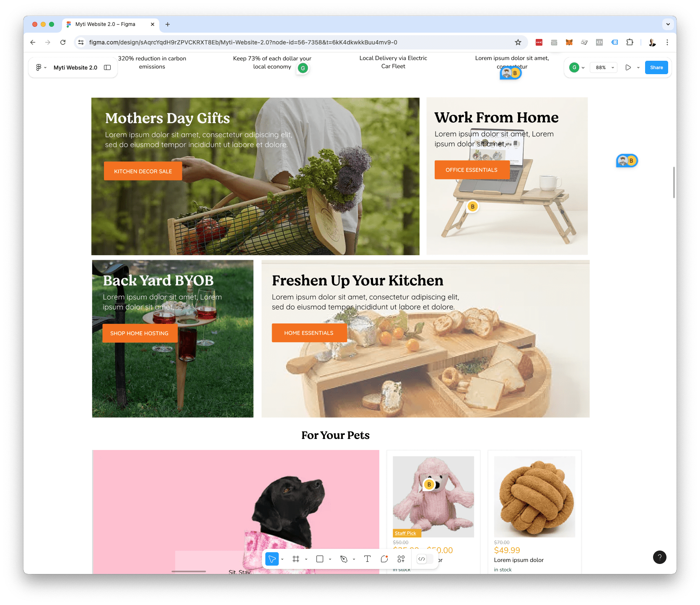Open the 88% zoom dropdown
The width and height of the screenshot is (700, 605).
[604, 67]
